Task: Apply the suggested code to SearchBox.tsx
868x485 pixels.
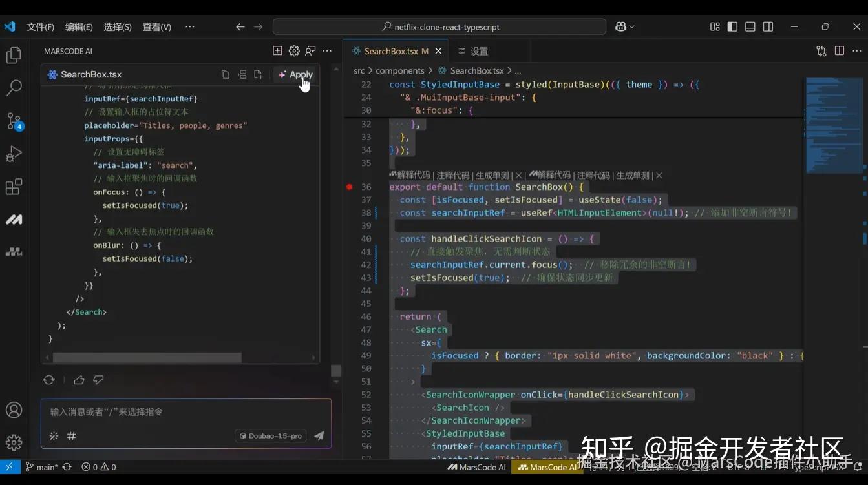Action: [x=296, y=75]
